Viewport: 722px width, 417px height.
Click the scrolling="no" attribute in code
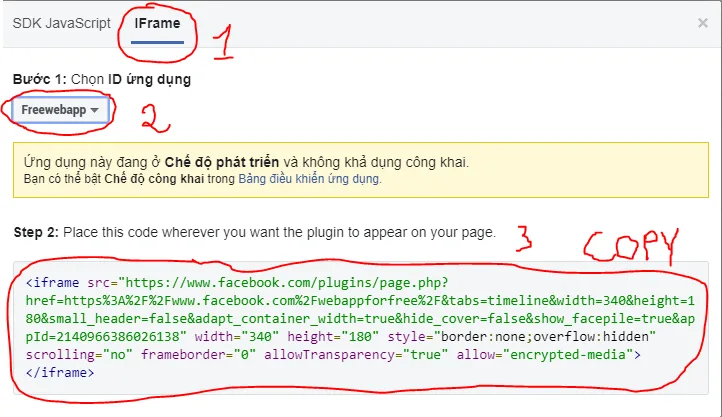click(x=79, y=354)
